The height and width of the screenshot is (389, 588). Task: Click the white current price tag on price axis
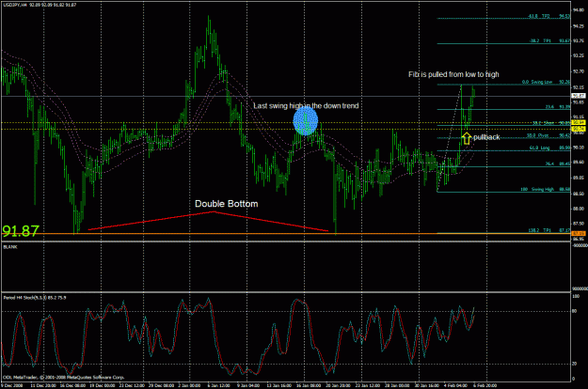tap(579, 96)
